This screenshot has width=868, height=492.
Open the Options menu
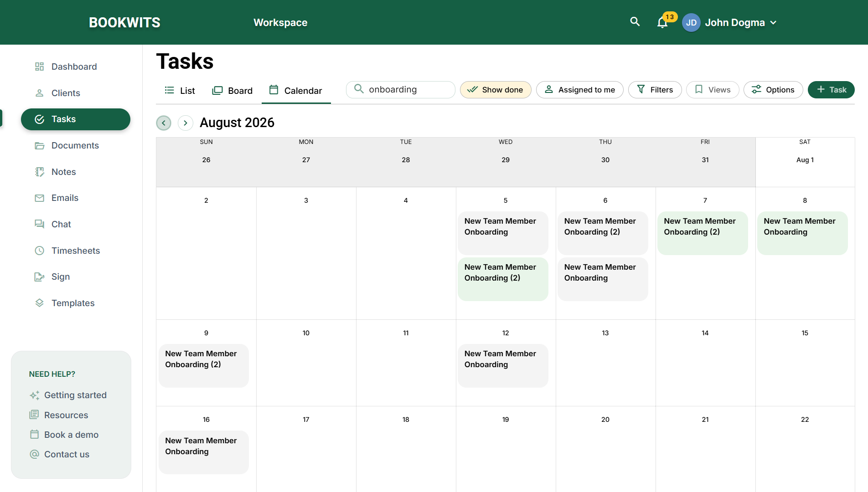[773, 90]
